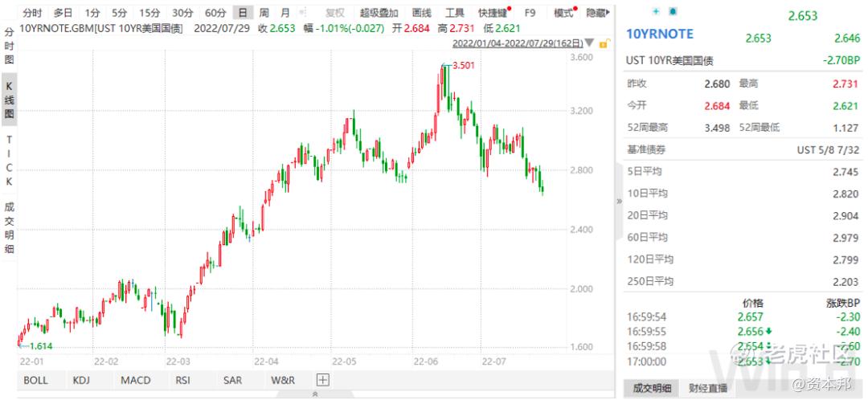Enable the BOLL indicator
Viewport: 868px width, 404px height.
(35, 380)
